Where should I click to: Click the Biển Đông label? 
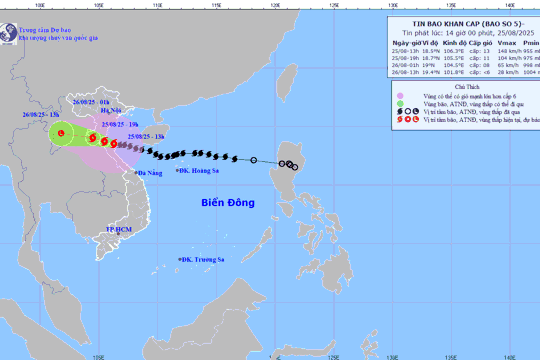coord(228,203)
